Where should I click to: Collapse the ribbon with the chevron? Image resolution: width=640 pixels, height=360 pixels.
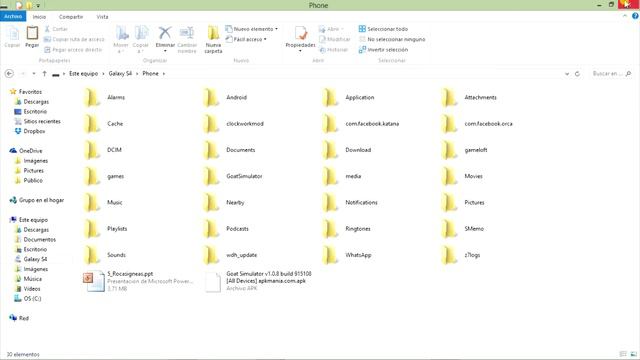pos(624,16)
